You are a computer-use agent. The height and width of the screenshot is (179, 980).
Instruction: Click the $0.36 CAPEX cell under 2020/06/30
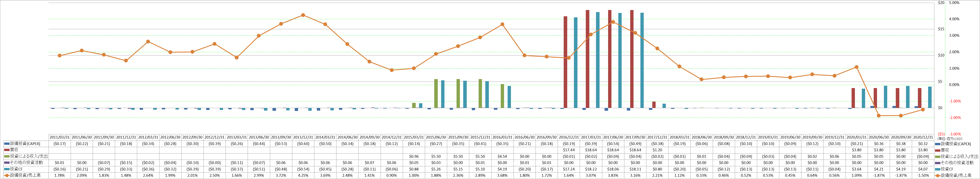pos(879,144)
